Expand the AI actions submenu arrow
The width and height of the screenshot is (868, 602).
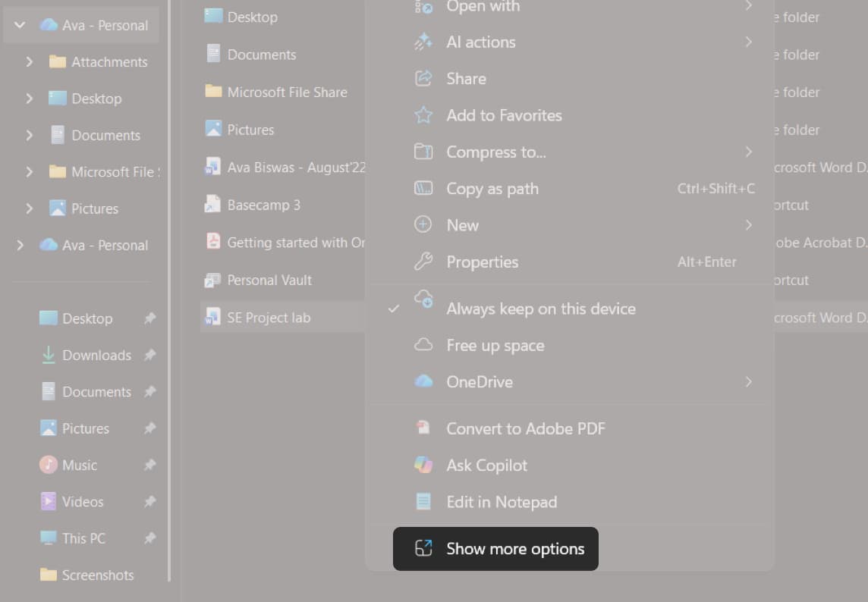748,42
